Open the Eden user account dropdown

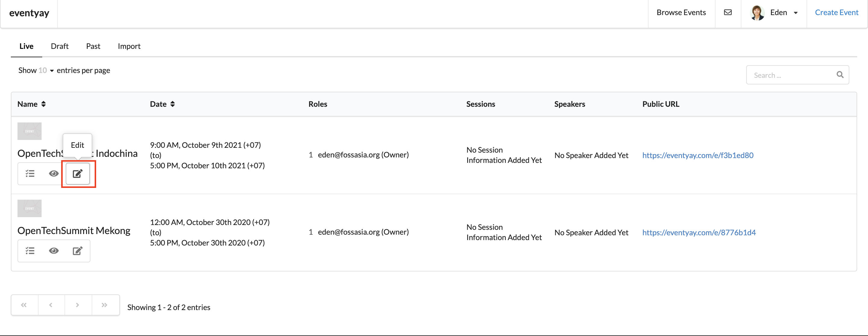[x=774, y=13]
